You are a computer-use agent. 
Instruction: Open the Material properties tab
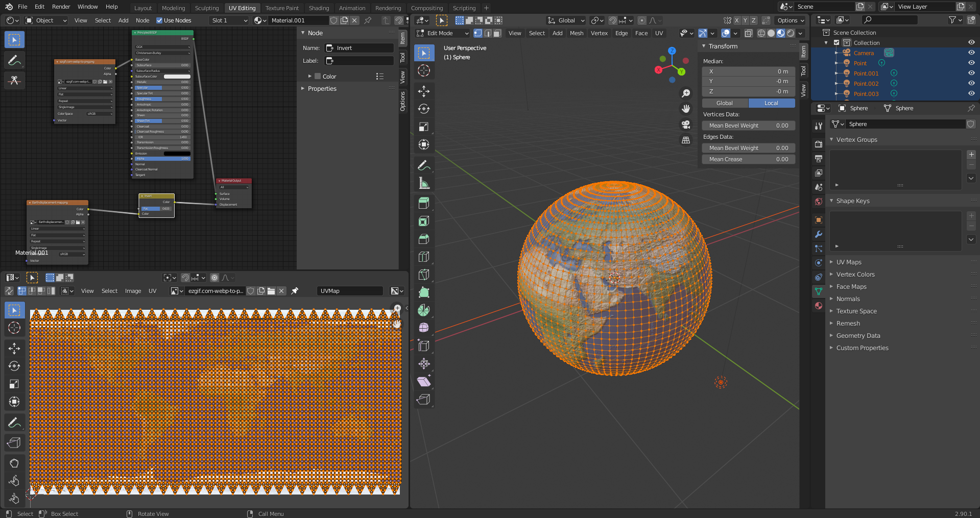click(x=819, y=306)
